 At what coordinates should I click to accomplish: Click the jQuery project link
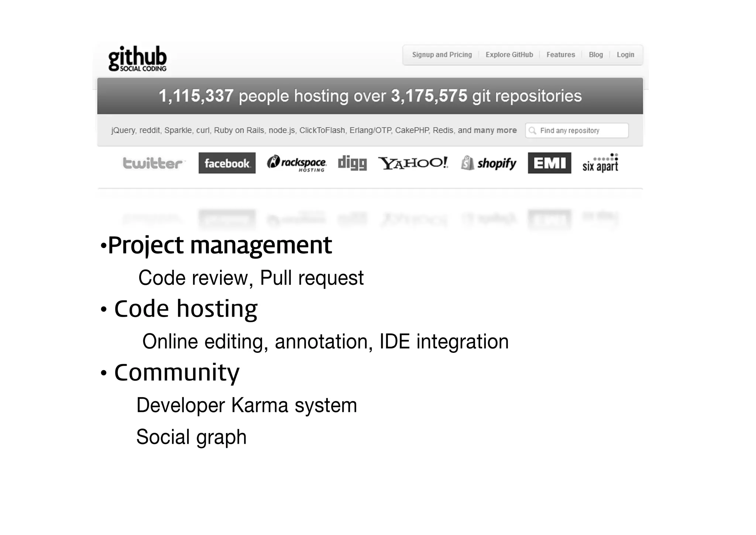click(123, 130)
